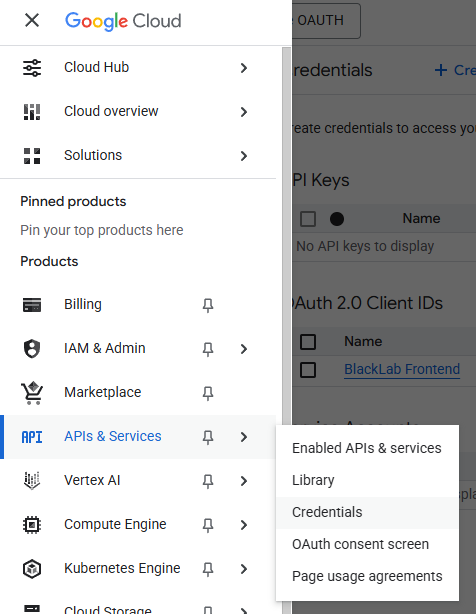The width and height of the screenshot is (476, 614).
Task: Expand the Vertex AI submenu arrow
Action: pos(244,480)
